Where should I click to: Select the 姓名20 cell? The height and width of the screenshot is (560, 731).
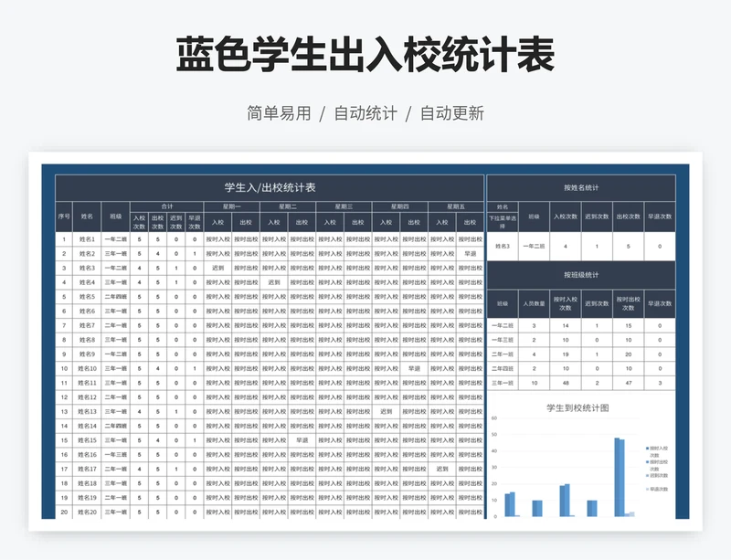pos(87,512)
